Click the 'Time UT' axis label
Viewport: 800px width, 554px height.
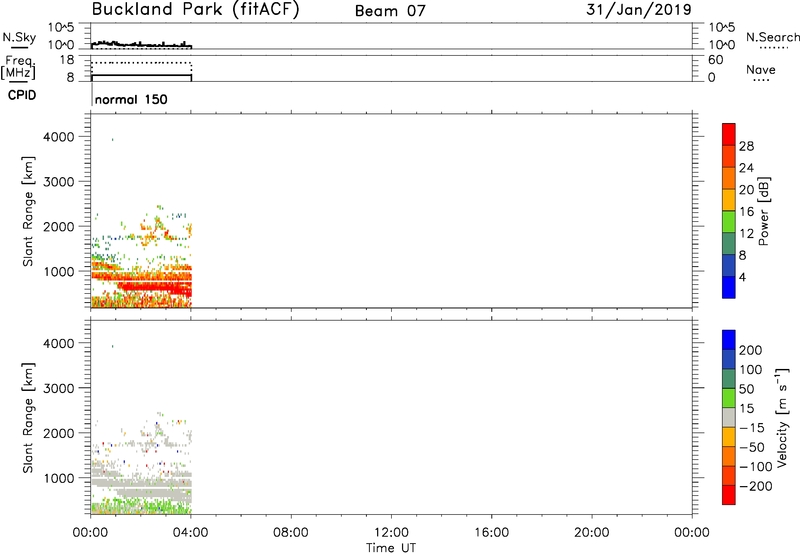(x=391, y=548)
